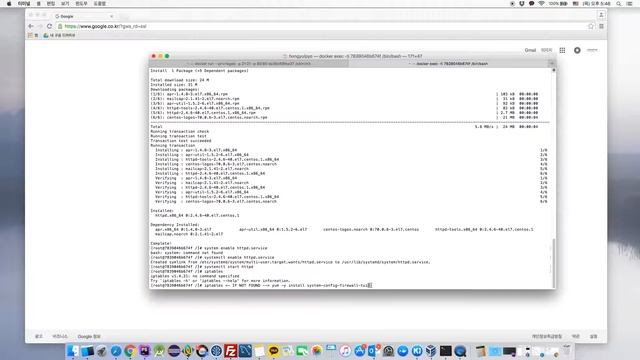Open the 윈도우 menu in menu bar
The height and width of the screenshot is (360, 640).
tap(81, 4)
